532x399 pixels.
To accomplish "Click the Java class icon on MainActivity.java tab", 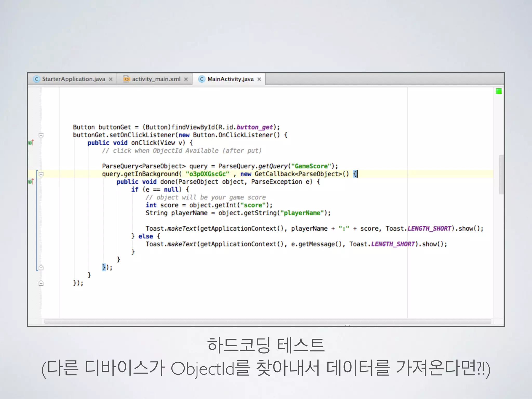I will [202, 79].
